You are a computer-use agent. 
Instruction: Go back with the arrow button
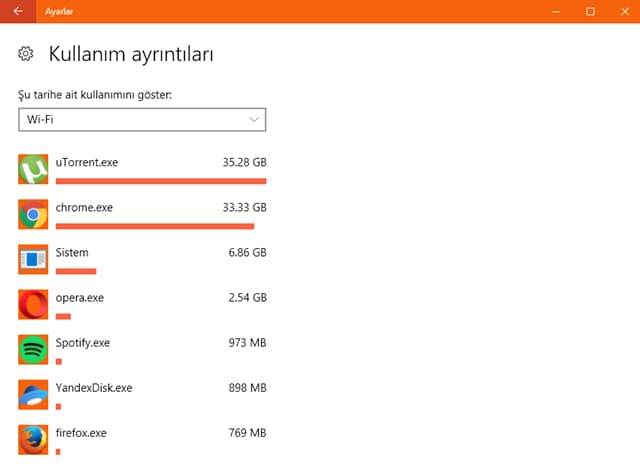pos(18,11)
